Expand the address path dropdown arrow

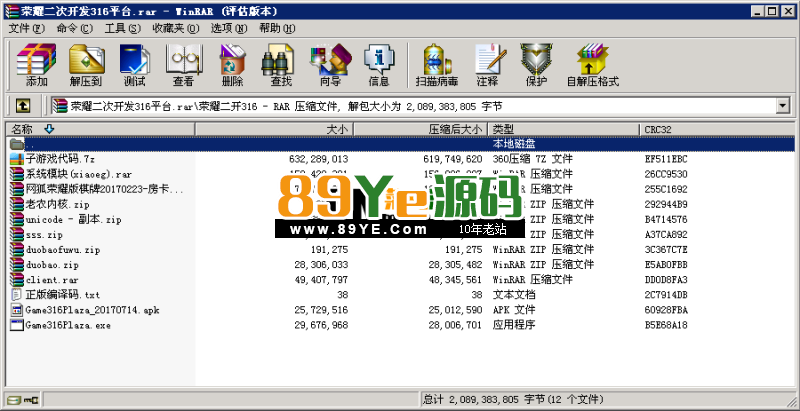tap(783, 106)
